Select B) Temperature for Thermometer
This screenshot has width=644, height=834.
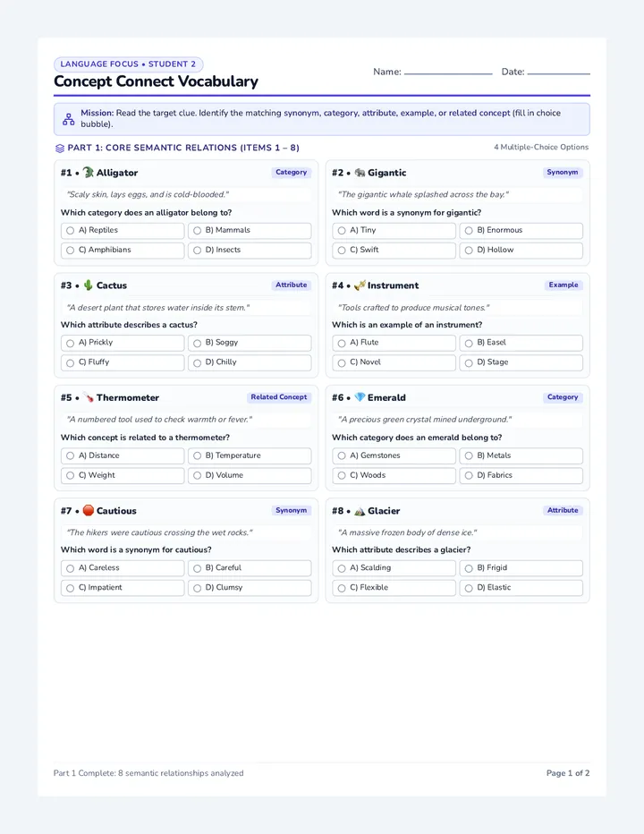pos(250,455)
